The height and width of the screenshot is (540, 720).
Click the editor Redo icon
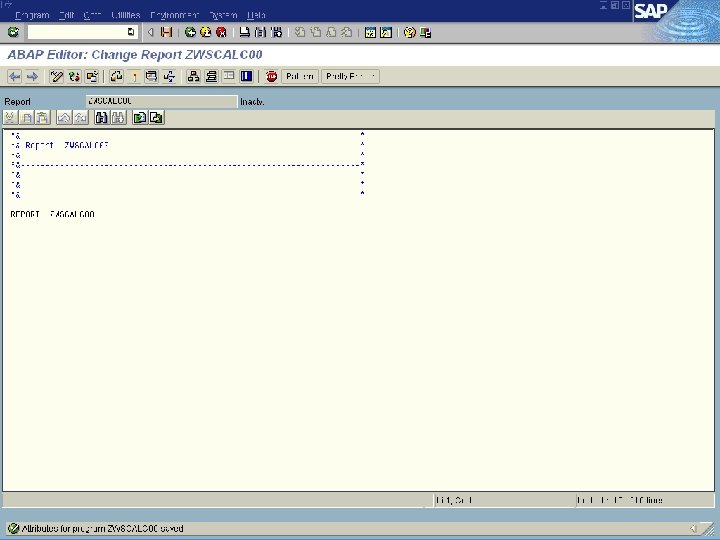pyautogui.click(x=80, y=118)
